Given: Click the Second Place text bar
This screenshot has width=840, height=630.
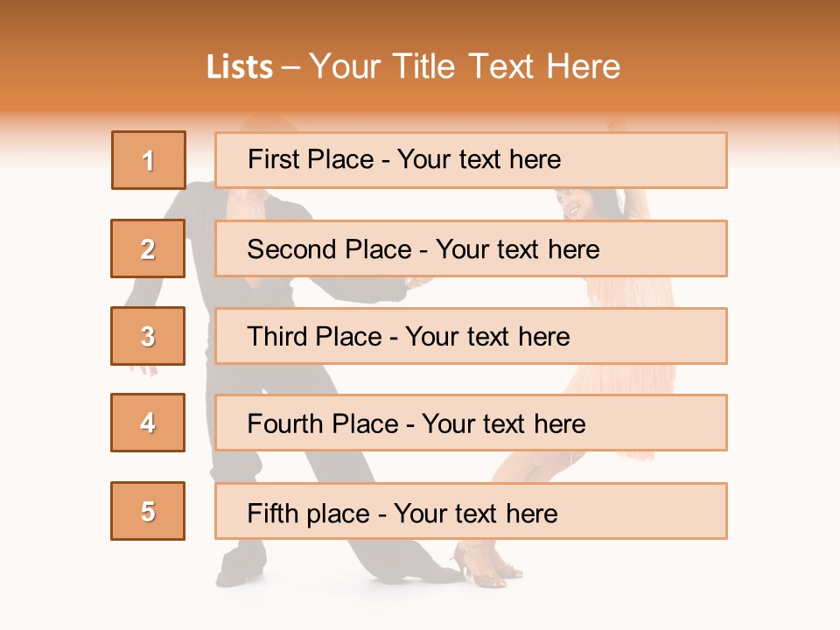Looking at the screenshot, I should (x=471, y=248).
